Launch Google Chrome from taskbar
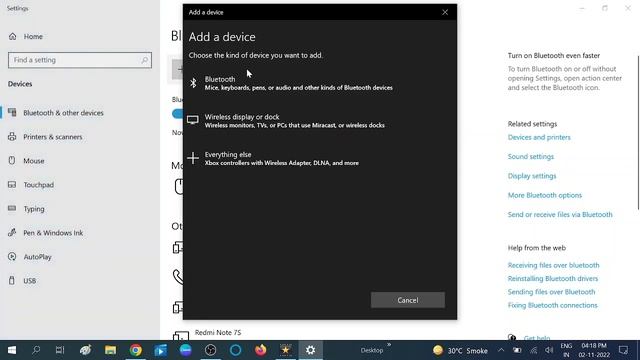 [x=136, y=350]
